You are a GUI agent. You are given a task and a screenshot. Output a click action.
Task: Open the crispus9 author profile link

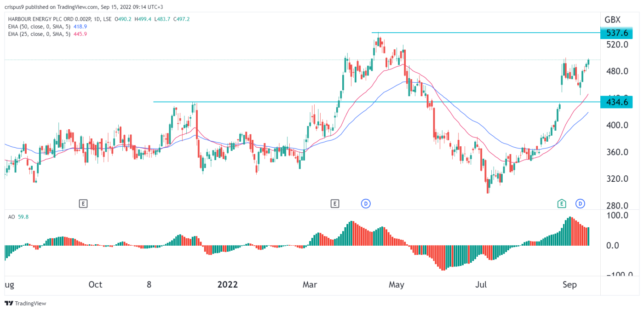(x=15, y=7)
